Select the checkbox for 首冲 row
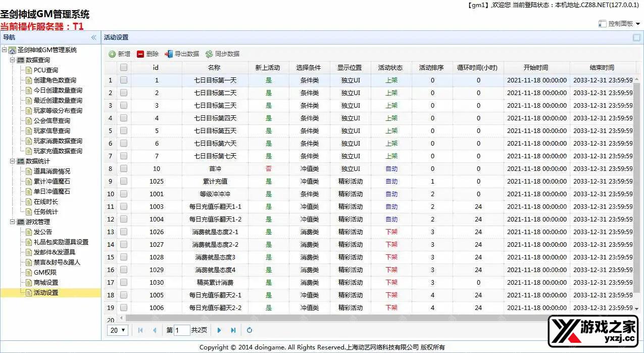 124,168
